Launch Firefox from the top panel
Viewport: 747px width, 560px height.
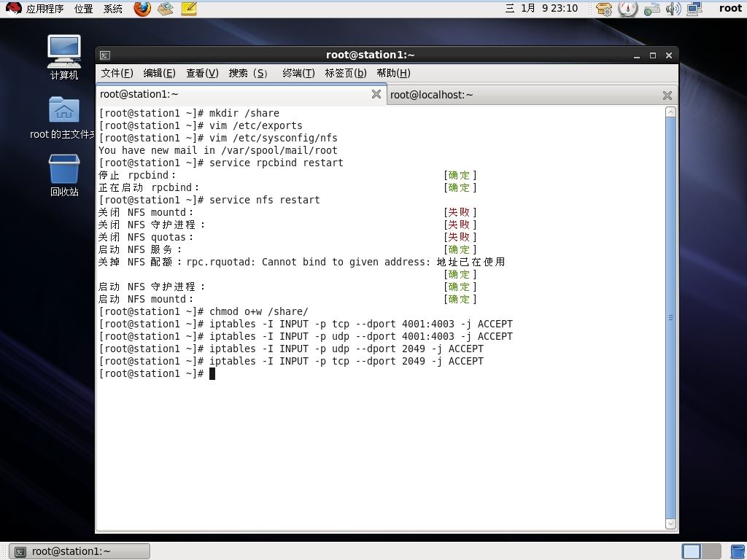[142, 9]
